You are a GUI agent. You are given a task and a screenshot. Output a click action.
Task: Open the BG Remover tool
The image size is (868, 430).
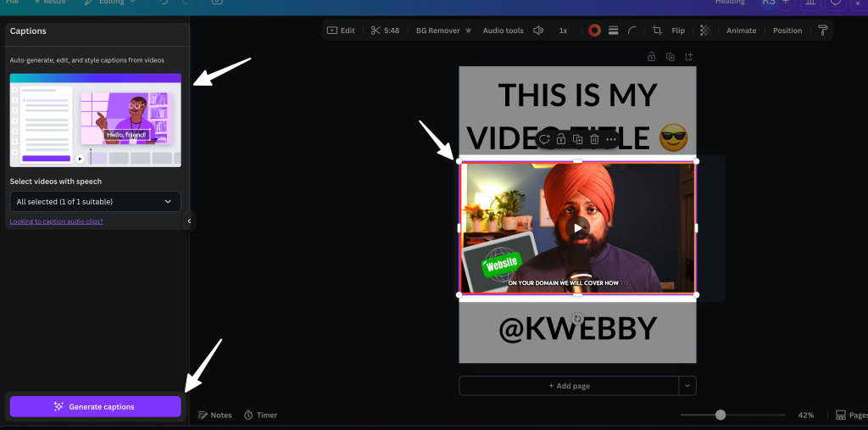pyautogui.click(x=444, y=31)
